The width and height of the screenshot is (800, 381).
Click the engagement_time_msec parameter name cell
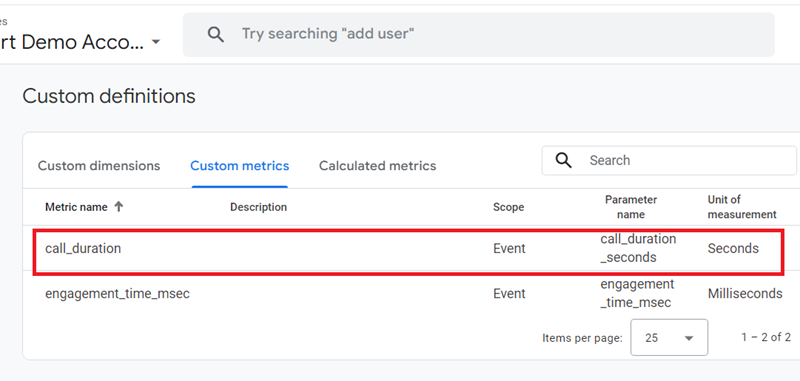point(637,294)
